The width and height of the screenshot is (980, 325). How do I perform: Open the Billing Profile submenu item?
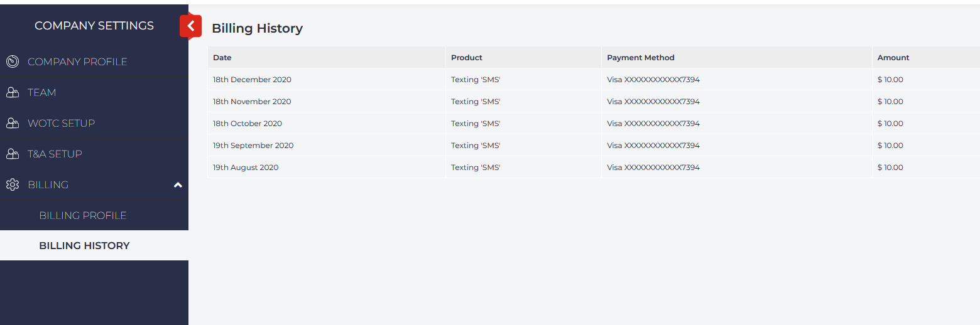(x=83, y=215)
